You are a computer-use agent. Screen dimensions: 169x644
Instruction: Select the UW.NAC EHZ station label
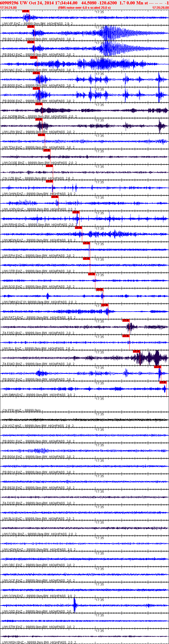pos(38,70)
